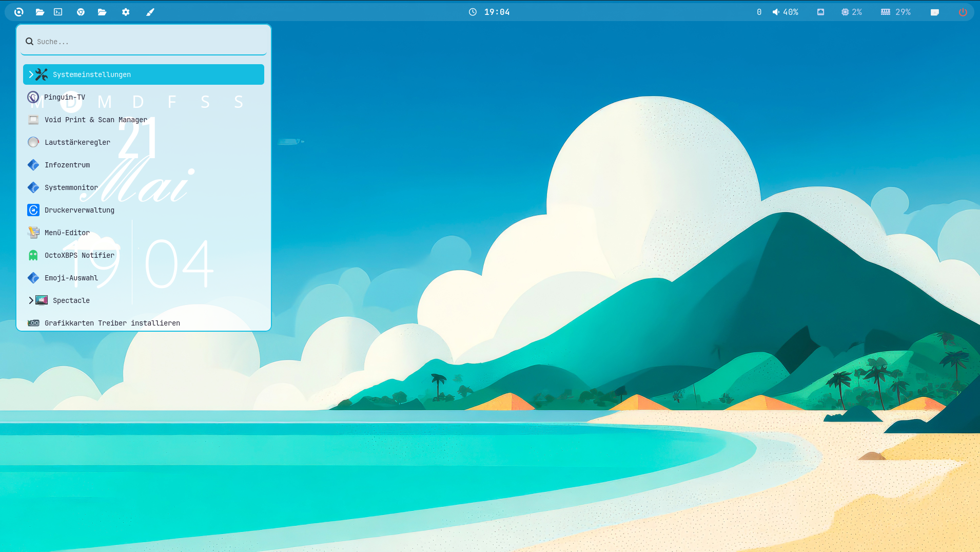Click the magnifier icon in the search field
980x552 pixels.
(30, 42)
